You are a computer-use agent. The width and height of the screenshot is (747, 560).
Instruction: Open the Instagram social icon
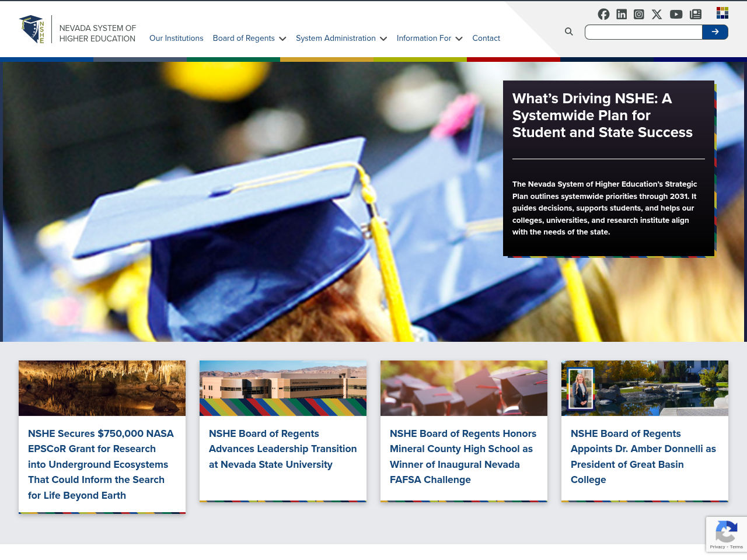point(639,14)
